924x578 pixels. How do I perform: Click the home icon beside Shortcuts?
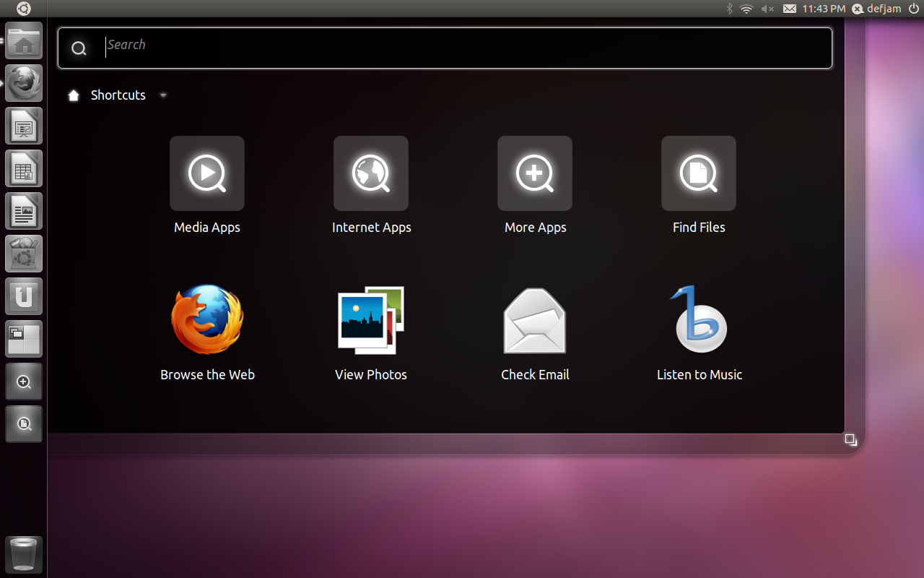pyautogui.click(x=73, y=95)
